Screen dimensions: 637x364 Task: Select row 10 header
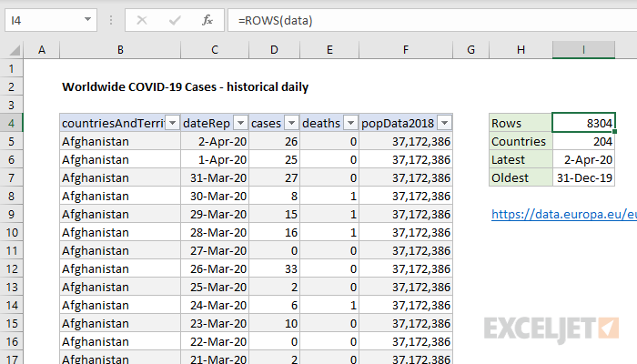(x=11, y=232)
